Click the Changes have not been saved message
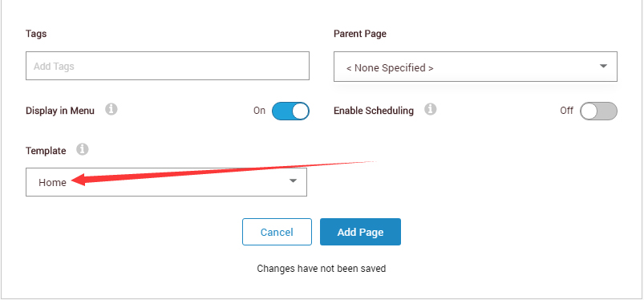The image size is (644, 300). tap(321, 269)
